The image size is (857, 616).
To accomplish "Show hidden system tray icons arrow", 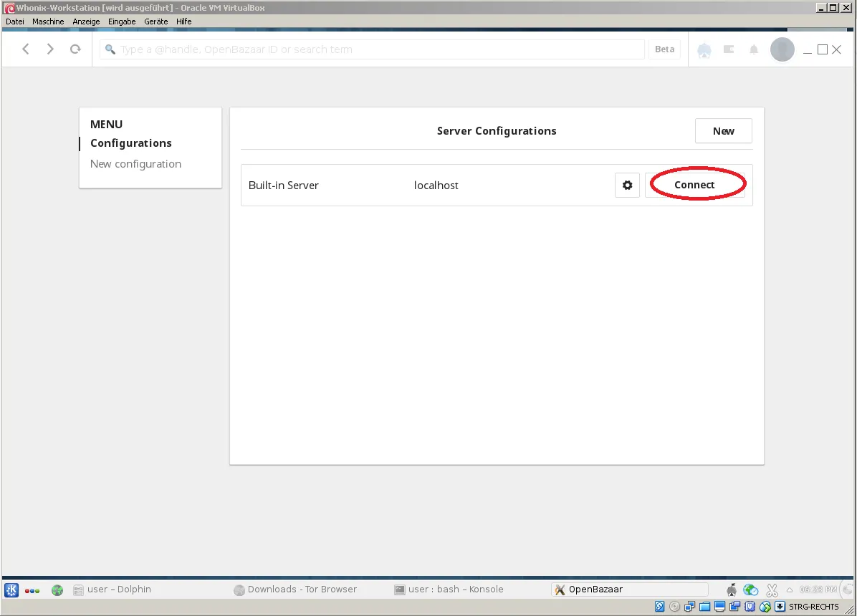I will pos(789,589).
